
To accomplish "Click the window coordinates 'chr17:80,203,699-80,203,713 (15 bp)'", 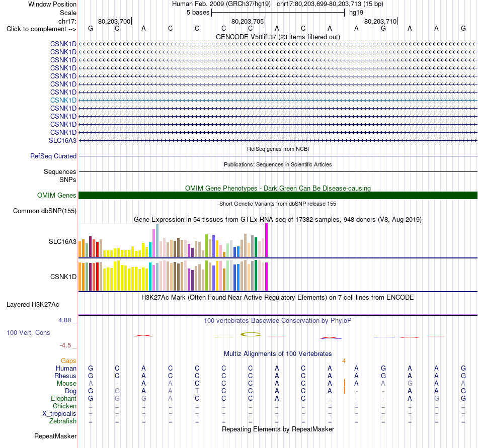I will [x=330, y=4].
